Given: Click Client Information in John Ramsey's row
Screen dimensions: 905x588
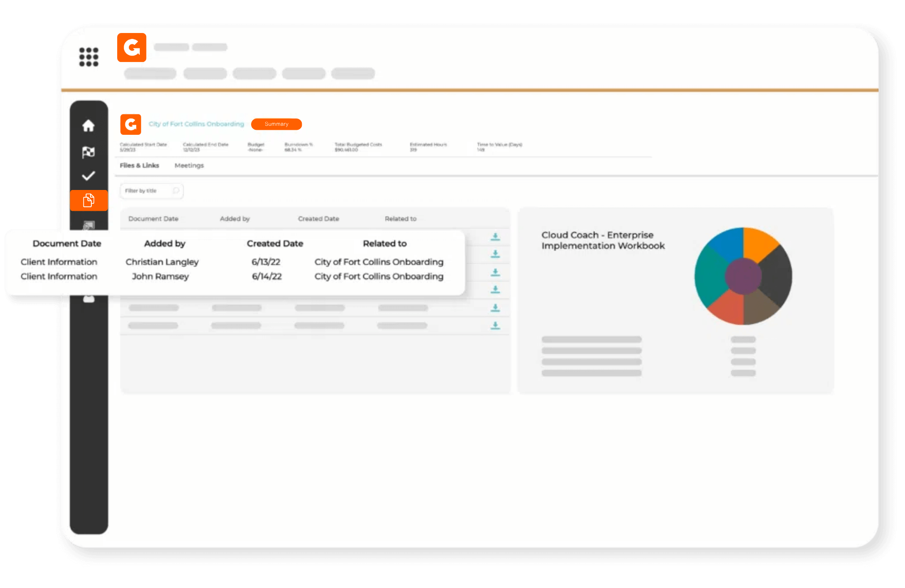Looking at the screenshot, I should pyautogui.click(x=59, y=276).
